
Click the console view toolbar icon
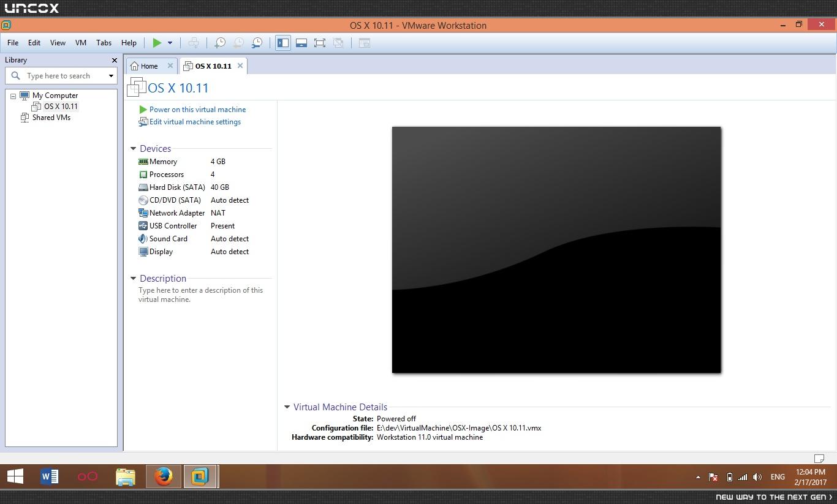(365, 43)
